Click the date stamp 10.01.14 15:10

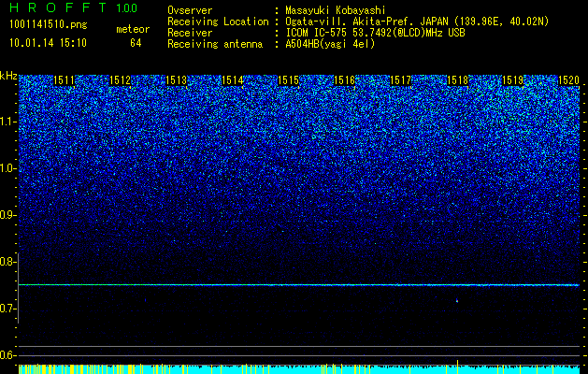pos(48,43)
